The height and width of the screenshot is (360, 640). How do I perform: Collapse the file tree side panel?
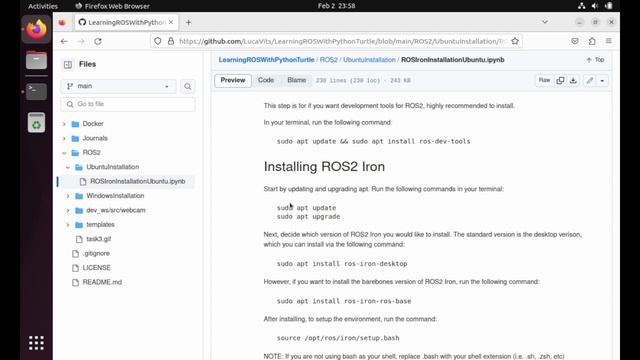coord(68,64)
